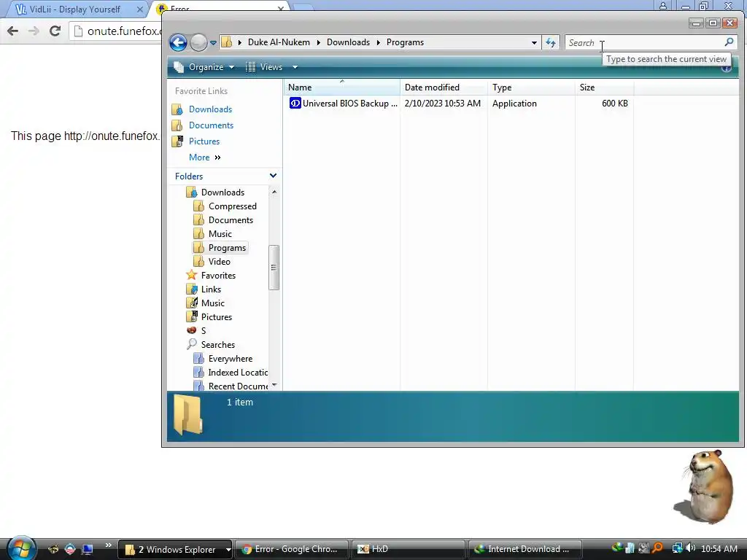
Task: Open Pictures under Favorite Links
Action: click(204, 141)
